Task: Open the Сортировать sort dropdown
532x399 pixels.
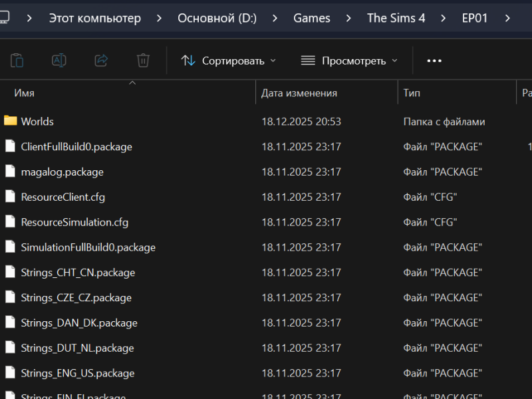Action: pyautogui.click(x=228, y=61)
